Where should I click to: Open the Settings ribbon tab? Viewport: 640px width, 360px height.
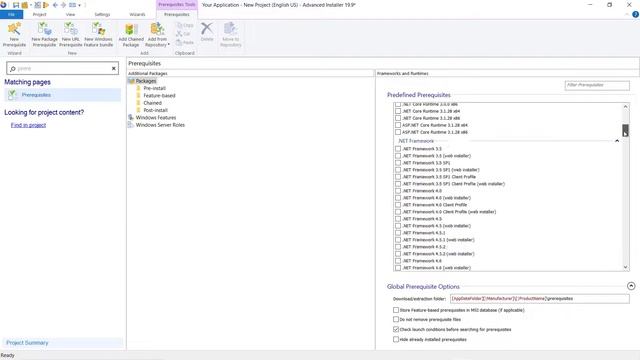pos(102,14)
